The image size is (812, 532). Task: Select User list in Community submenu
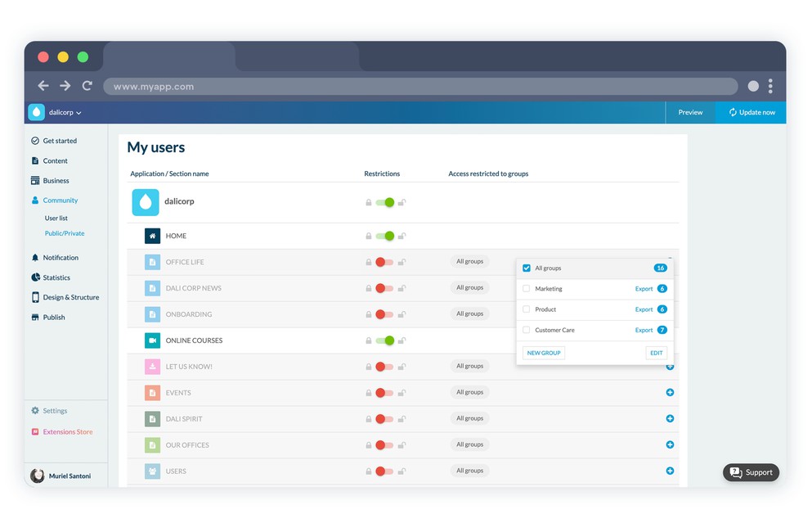(56, 219)
